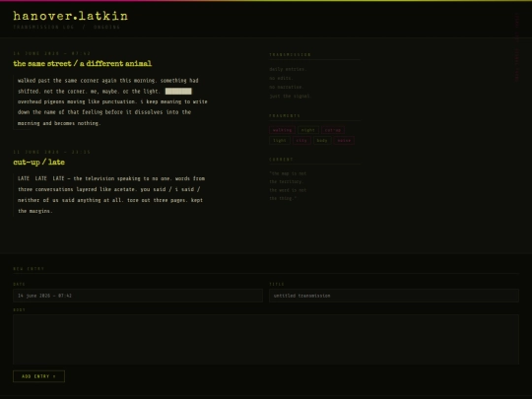Screen dimensions: 532x399
Task: Select the 'body' fragment tag
Action: [x=322, y=141]
